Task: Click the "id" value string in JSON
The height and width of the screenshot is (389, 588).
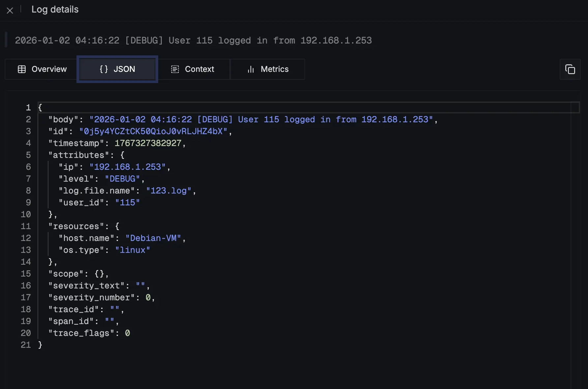Action: (x=153, y=132)
